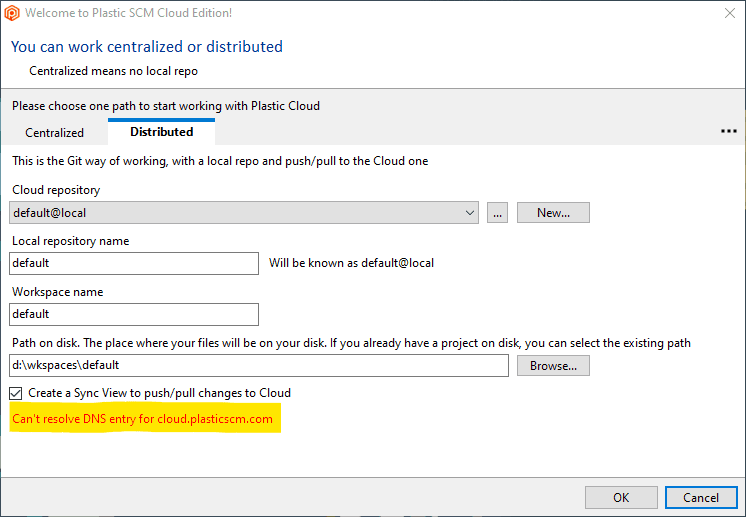
Task: Click the ellipsis button next to Cloud repository
Action: (x=497, y=213)
